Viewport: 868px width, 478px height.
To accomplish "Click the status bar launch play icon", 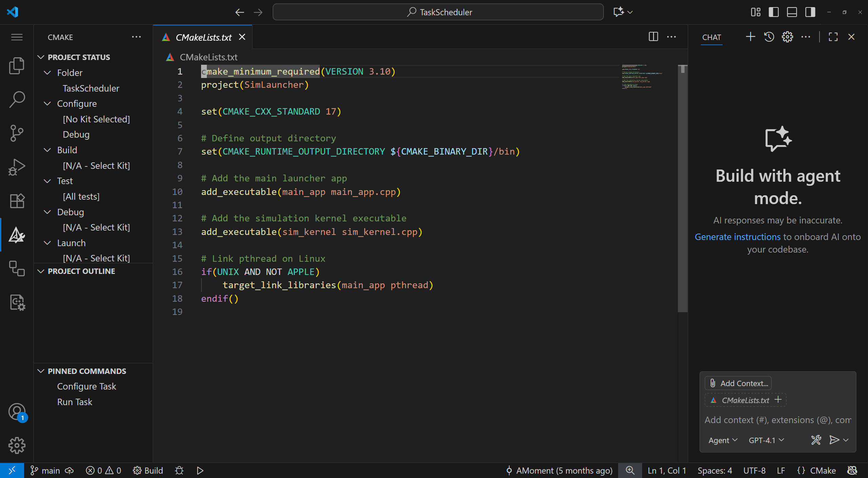I will [x=200, y=471].
